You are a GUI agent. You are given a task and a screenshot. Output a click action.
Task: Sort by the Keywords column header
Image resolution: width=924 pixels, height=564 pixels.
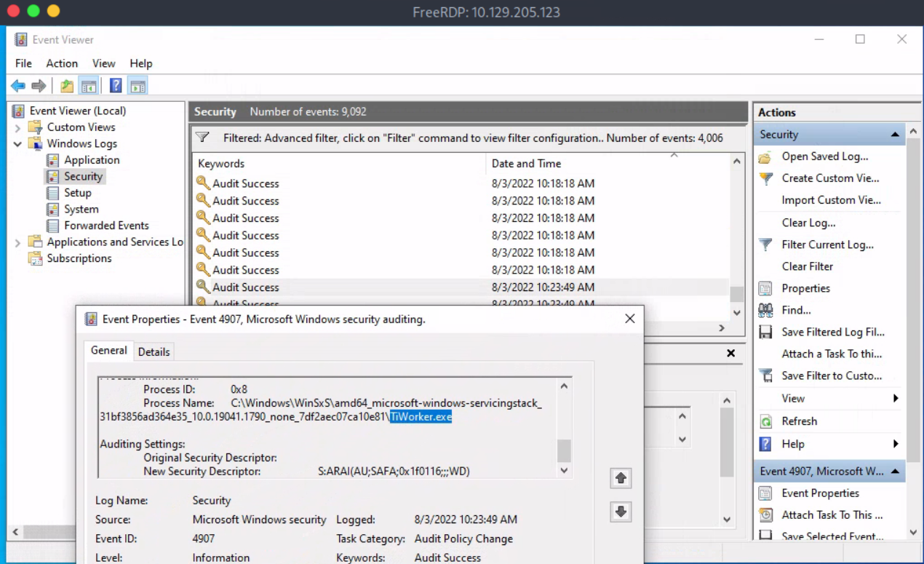pos(339,164)
